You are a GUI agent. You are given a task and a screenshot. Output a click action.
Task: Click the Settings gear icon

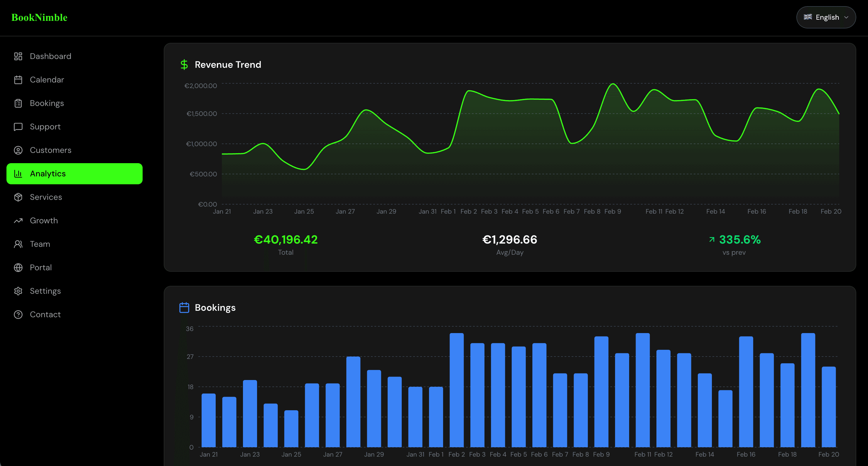click(18, 291)
